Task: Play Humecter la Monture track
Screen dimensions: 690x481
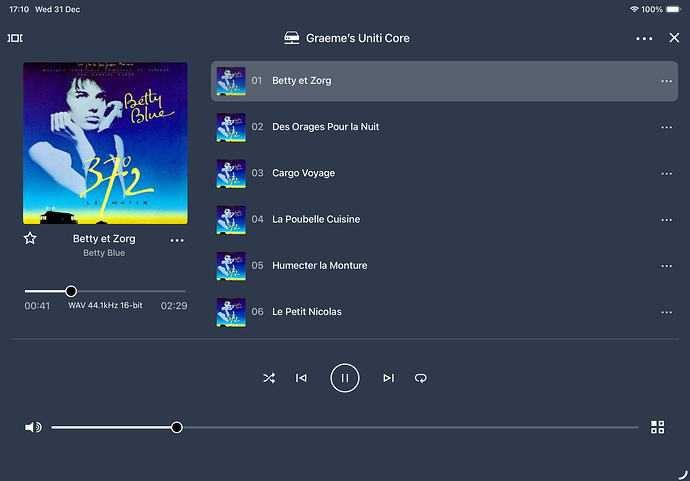Action: click(x=319, y=265)
